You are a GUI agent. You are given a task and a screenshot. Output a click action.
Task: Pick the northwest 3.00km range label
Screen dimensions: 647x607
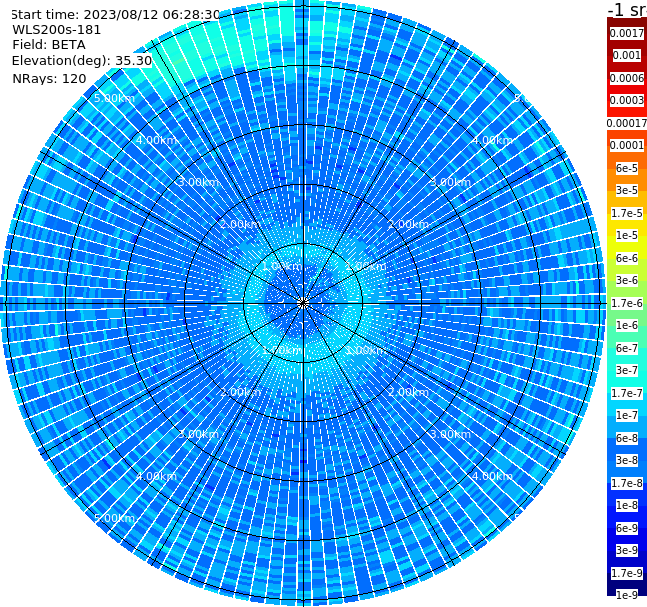pos(198,182)
